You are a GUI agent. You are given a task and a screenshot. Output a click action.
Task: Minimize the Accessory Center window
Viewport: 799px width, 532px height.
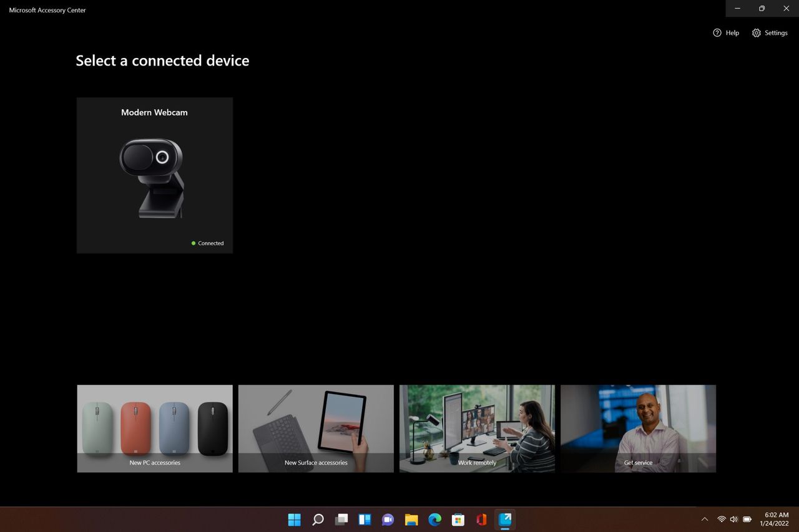[738, 8]
